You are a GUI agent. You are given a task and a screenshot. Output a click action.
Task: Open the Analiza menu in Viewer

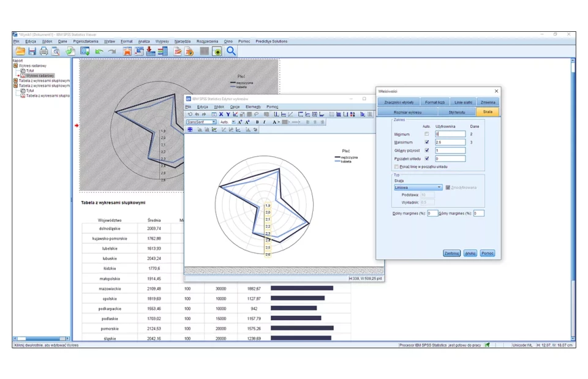(143, 42)
